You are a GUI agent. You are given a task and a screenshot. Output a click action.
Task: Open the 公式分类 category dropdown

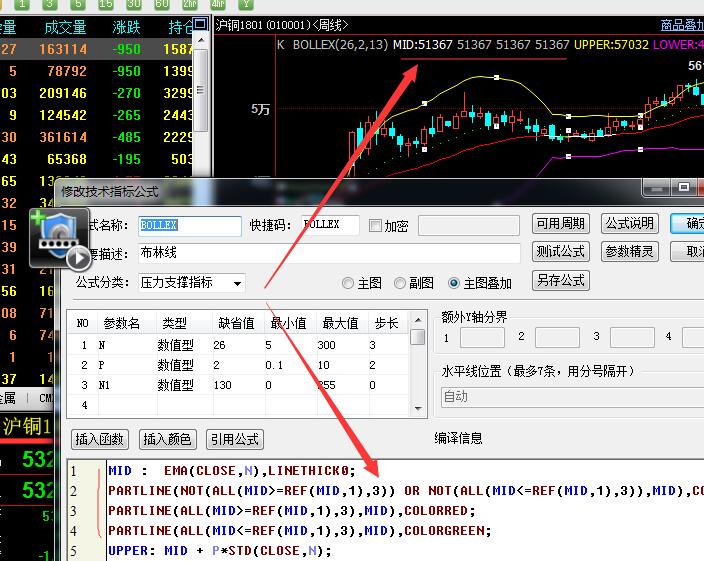point(191,283)
